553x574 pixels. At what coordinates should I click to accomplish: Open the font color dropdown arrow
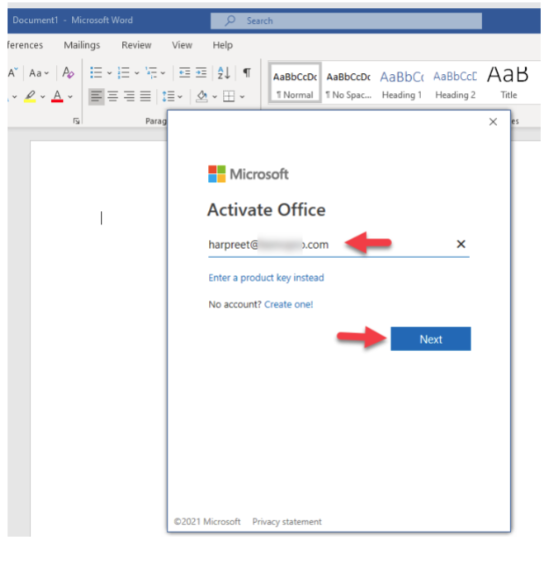pyautogui.click(x=70, y=97)
